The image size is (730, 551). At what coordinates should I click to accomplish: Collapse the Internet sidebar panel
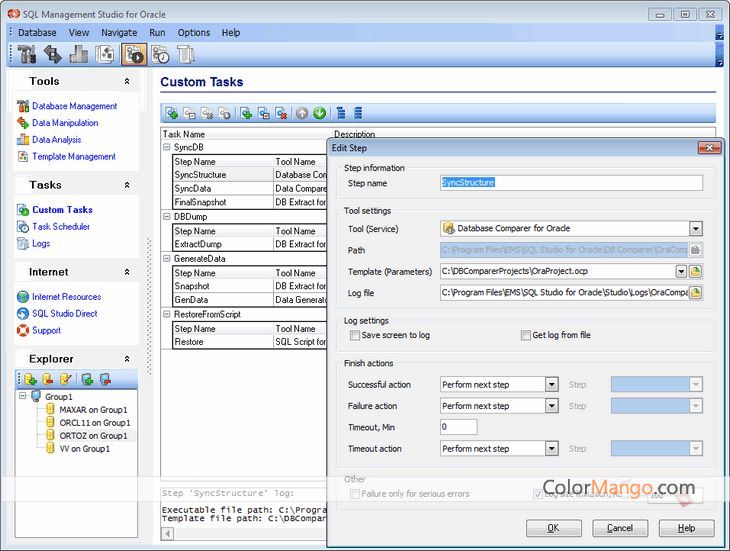click(127, 272)
